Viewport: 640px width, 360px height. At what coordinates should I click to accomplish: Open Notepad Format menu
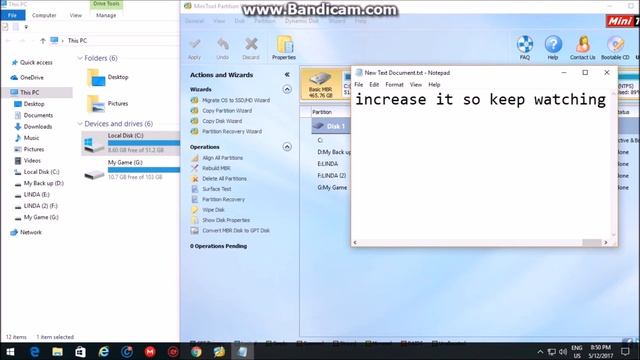tap(394, 84)
